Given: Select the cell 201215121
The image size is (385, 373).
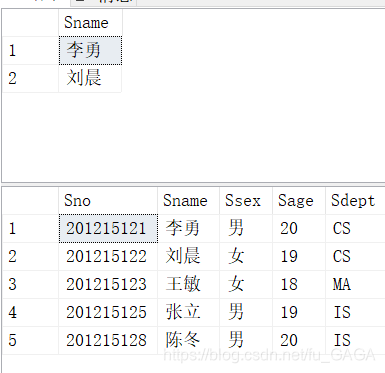Looking at the screenshot, I should point(108,228).
